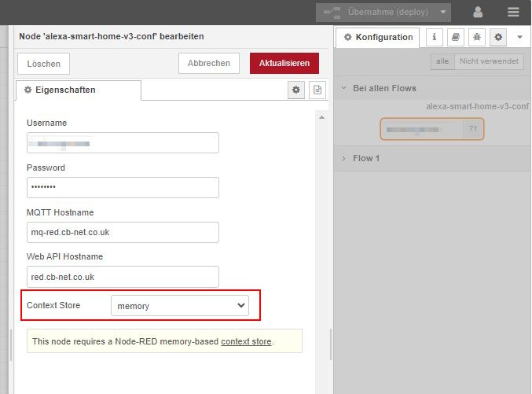Viewport: 532px width, 394px height.
Task: Expand the 'Flow 1' section
Action: pyautogui.click(x=432, y=159)
